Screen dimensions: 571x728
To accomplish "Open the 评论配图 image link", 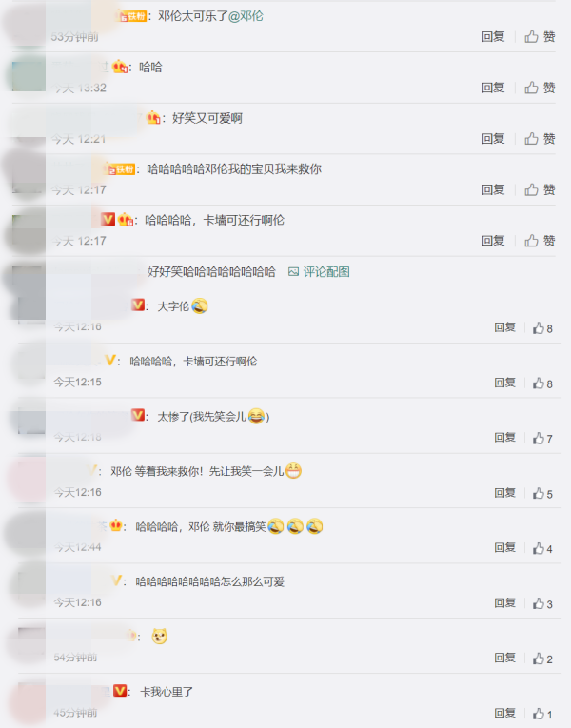I will tap(319, 271).
